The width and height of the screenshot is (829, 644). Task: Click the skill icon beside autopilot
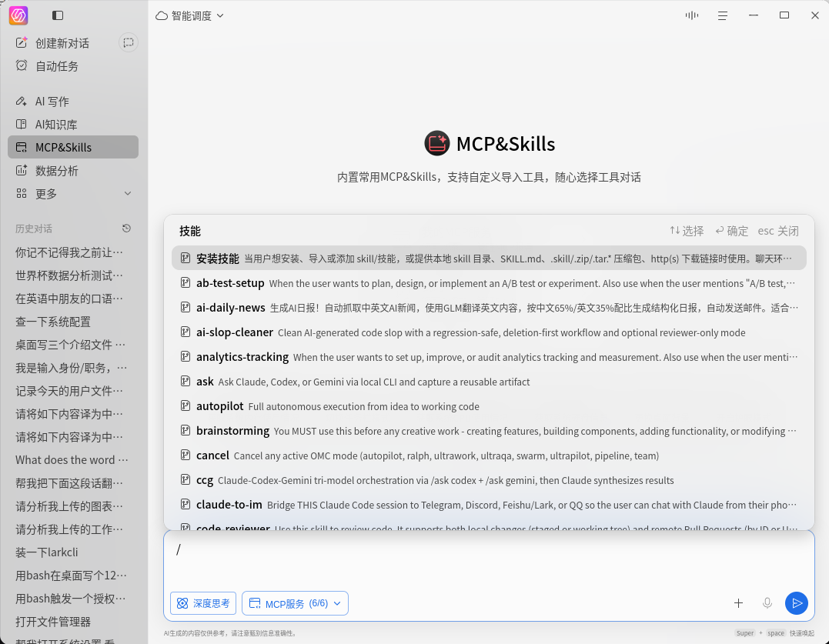[x=185, y=405]
